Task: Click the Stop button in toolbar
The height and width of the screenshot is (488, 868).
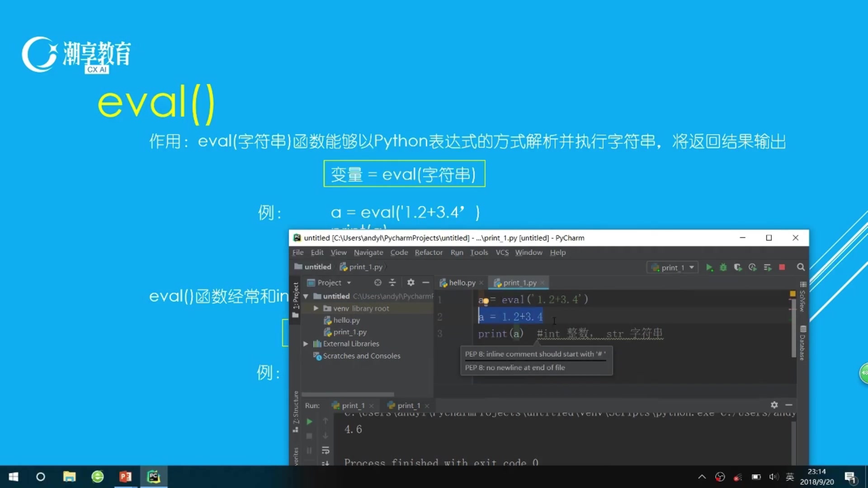Action: click(x=783, y=267)
